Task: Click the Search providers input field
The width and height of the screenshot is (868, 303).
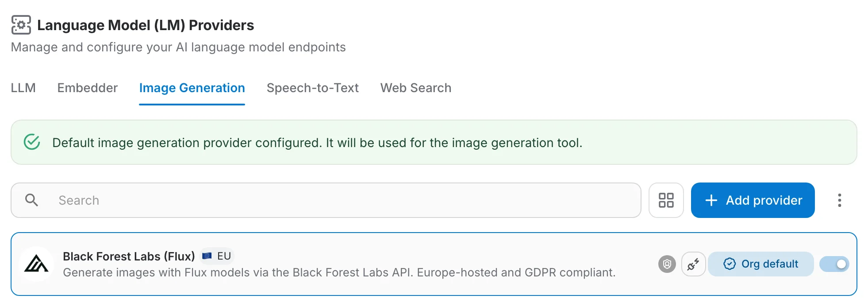Action: coord(326,200)
